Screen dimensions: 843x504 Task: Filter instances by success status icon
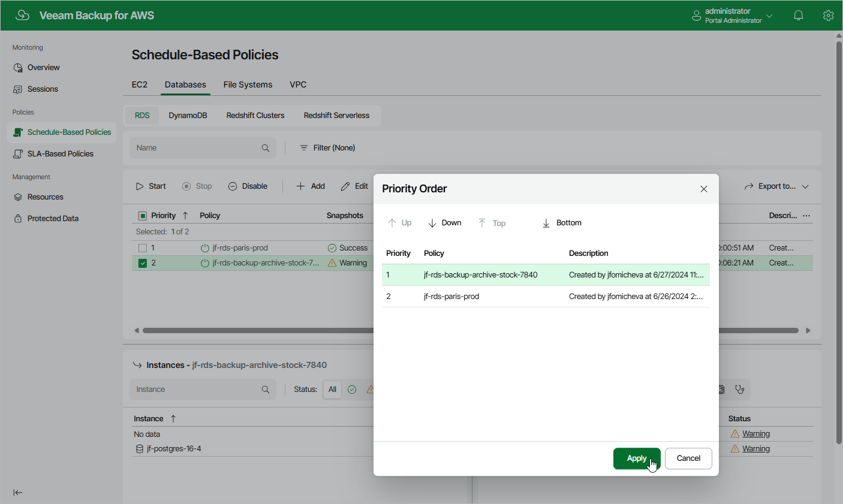tap(352, 390)
